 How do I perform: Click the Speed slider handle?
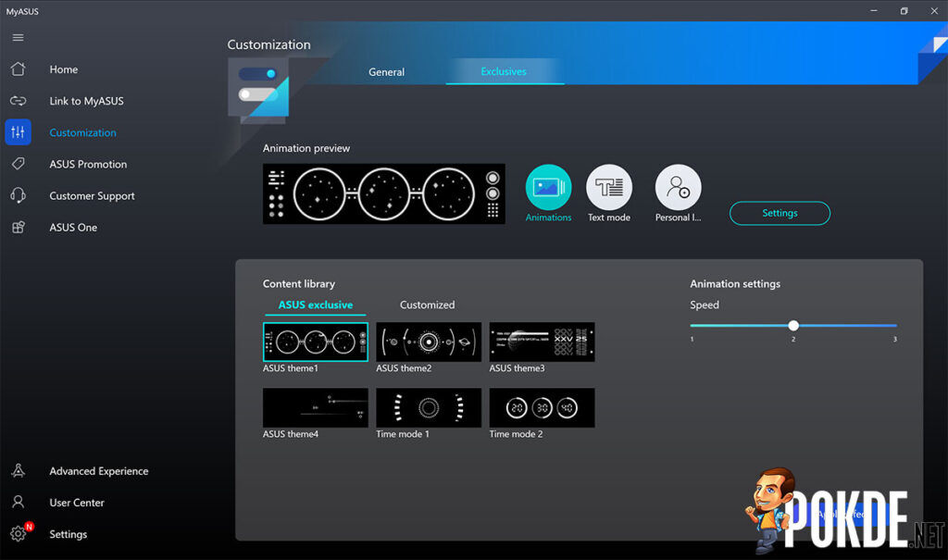[793, 326]
